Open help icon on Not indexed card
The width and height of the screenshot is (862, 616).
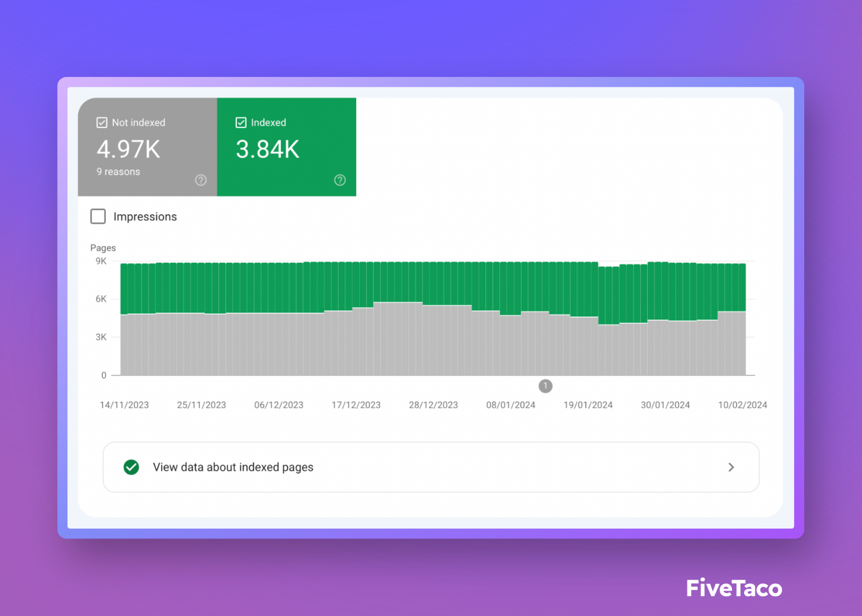pyautogui.click(x=201, y=180)
